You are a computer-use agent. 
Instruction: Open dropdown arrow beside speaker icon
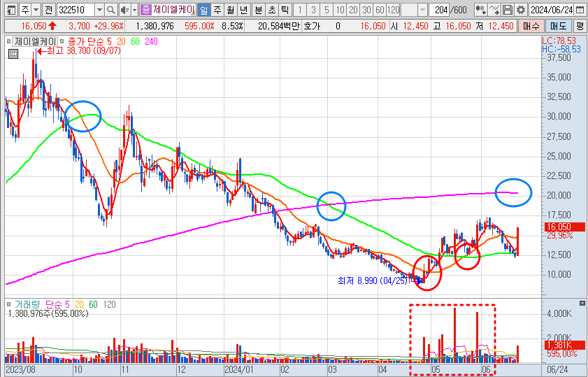(135, 10)
